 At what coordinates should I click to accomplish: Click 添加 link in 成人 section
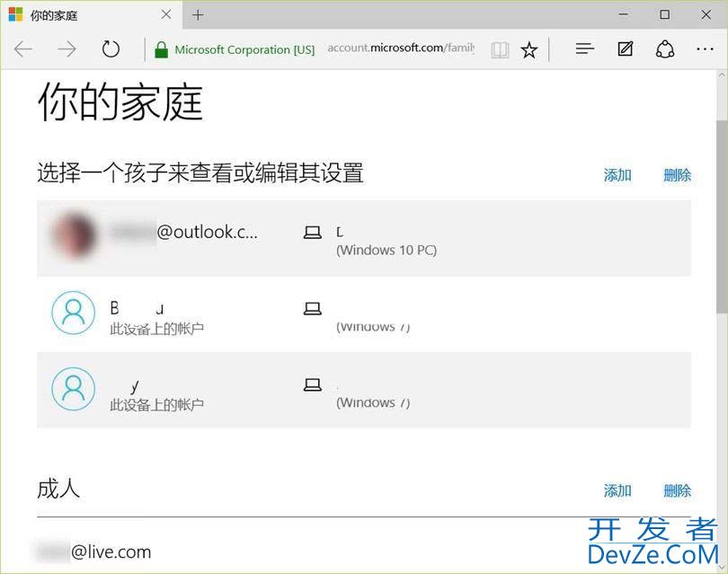tap(617, 490)
